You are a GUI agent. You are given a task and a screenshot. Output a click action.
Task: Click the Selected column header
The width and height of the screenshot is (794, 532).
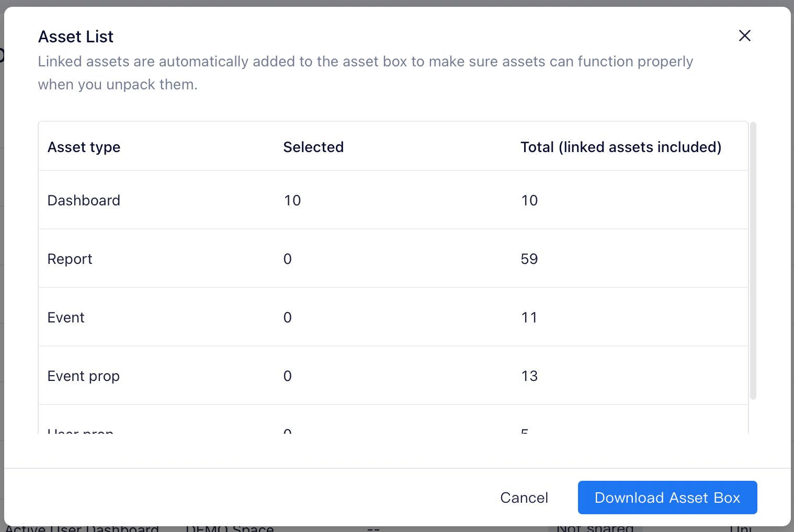tap(313, 147)
